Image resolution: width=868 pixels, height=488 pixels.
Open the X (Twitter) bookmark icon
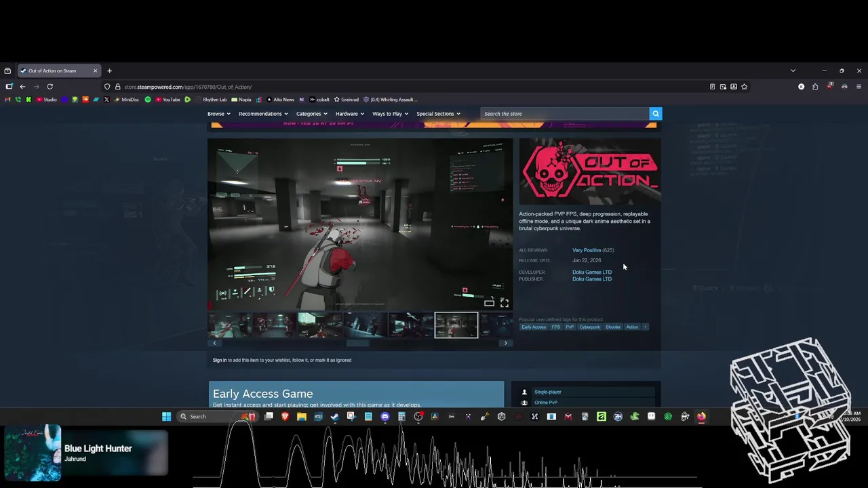106,100
